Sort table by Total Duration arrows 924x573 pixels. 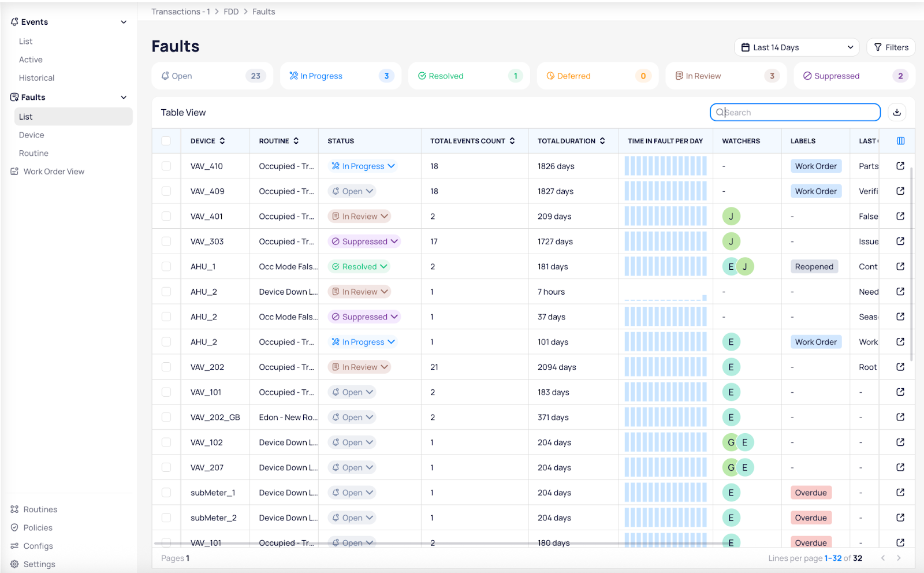pos(602,141)
